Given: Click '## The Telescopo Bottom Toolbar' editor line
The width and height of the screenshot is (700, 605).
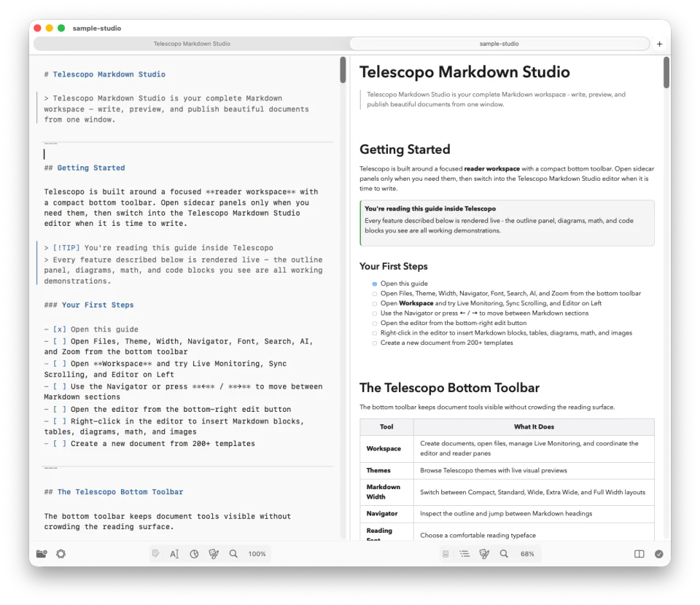Looking at the screenshot, I should pyautogui.click(x=114, y=492).
